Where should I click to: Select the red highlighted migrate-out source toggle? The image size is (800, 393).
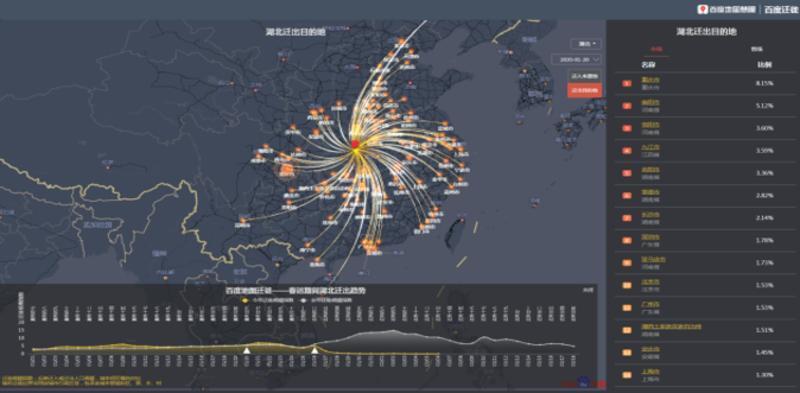click(x=585, y=90)
